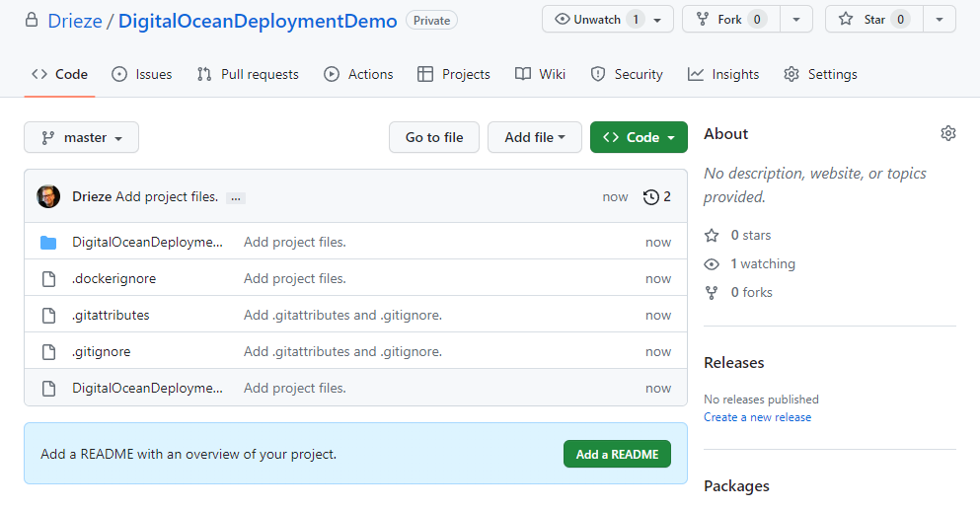Image resolution: width=980 pixels, height=510 pixels.
Task: Open the DigitalOceanDeployme... folder
Action: [147, 242]
